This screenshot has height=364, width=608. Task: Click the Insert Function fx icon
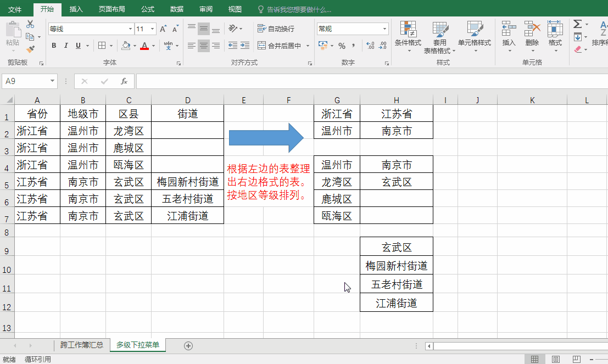124,81
